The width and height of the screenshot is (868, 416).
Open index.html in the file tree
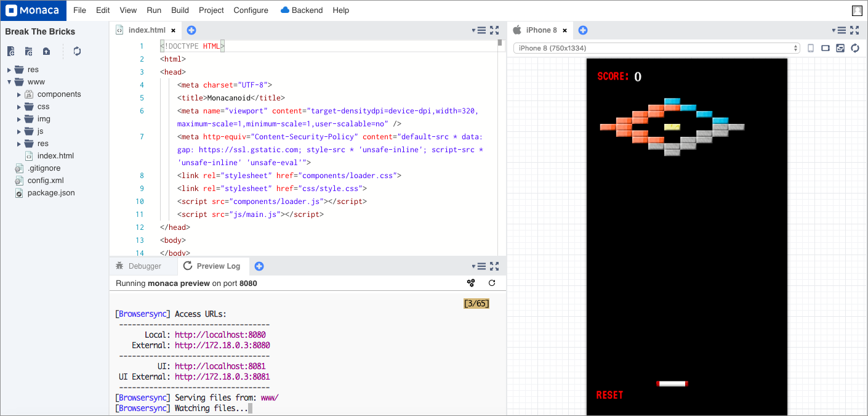(x=55, y=156)
